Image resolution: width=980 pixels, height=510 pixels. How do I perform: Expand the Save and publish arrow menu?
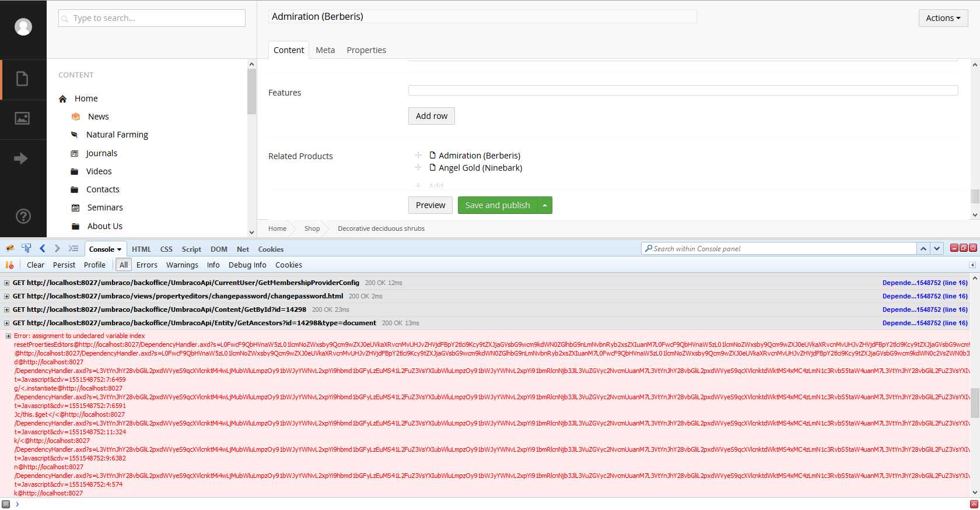pos(545,205)
